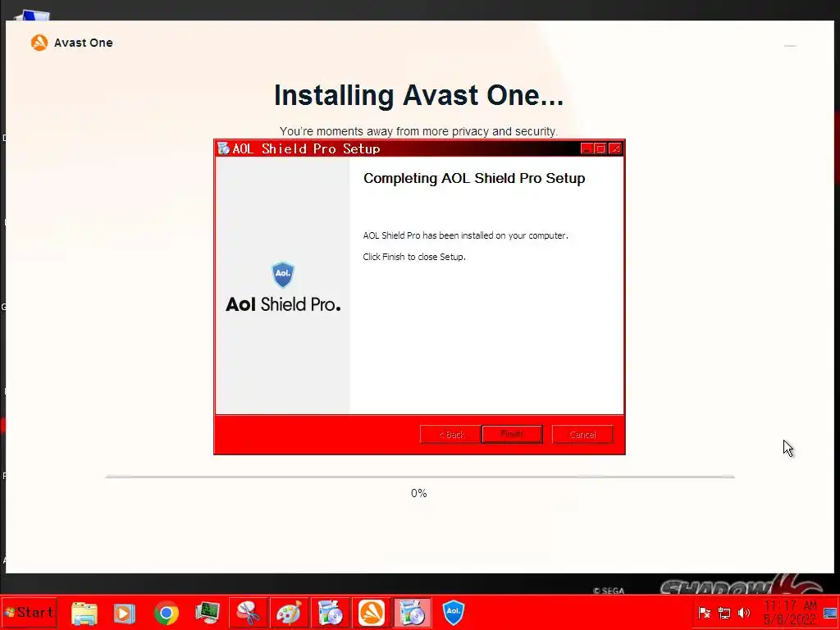840x630 pixels.
Task: Click the taskbar clock and date
Action: 790,612
